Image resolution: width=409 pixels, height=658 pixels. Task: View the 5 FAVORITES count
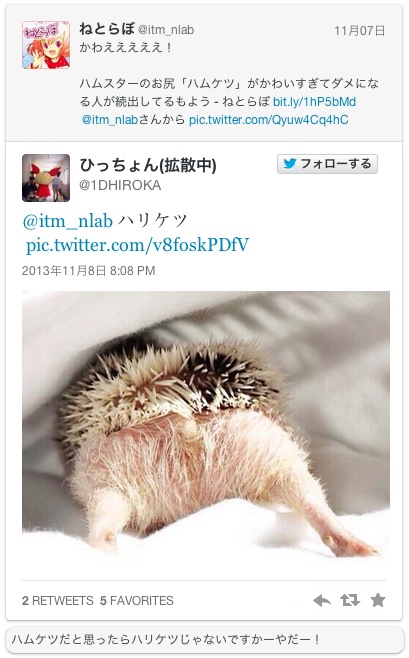pos(136,601)
